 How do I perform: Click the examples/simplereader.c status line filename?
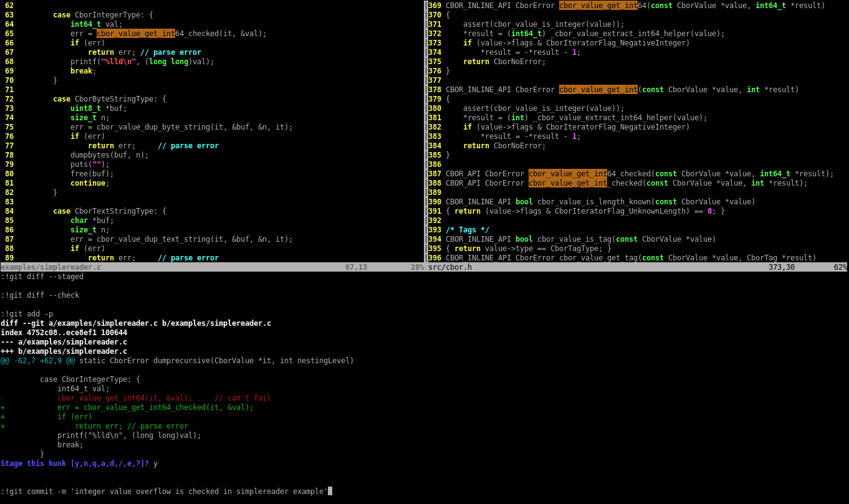[50, 267]
